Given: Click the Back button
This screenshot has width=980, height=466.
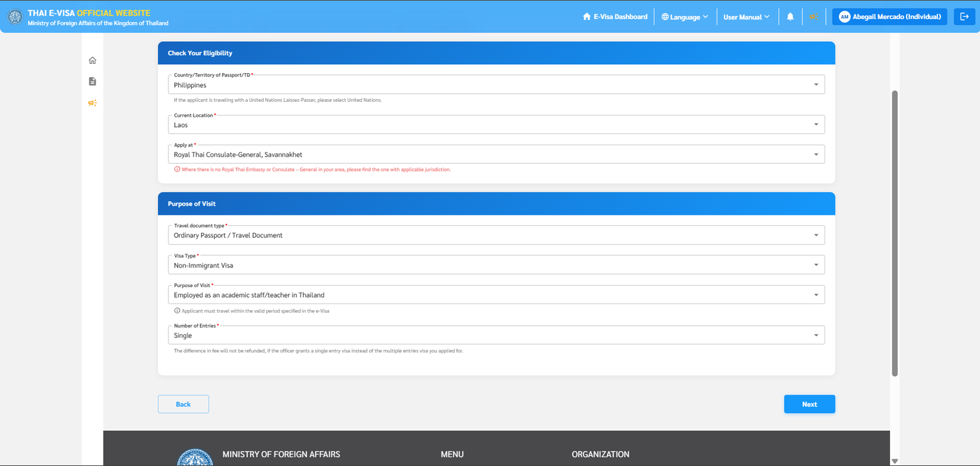Looking at the screenshot, I should point(184,404).
